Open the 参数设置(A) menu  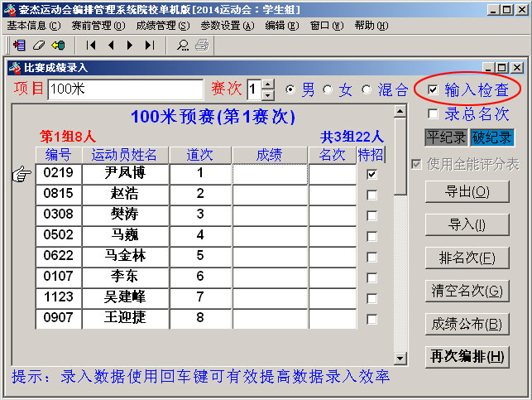[228, 26]
